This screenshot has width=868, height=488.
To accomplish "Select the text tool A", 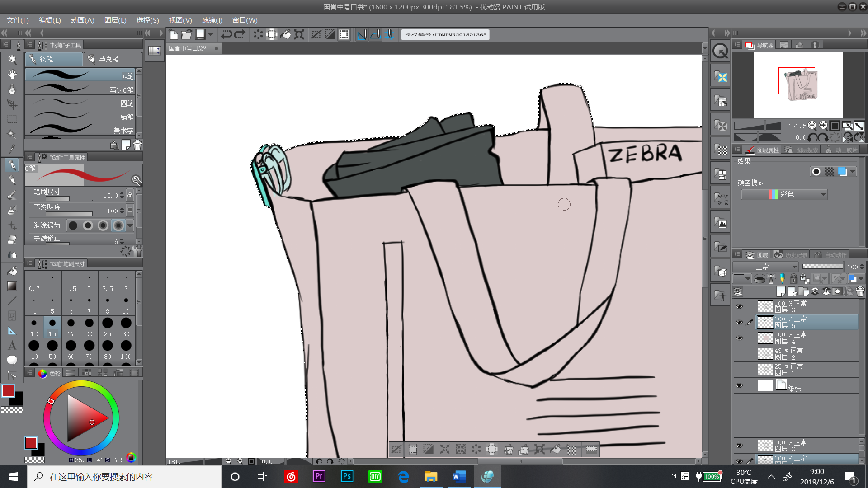I will 12,345.
